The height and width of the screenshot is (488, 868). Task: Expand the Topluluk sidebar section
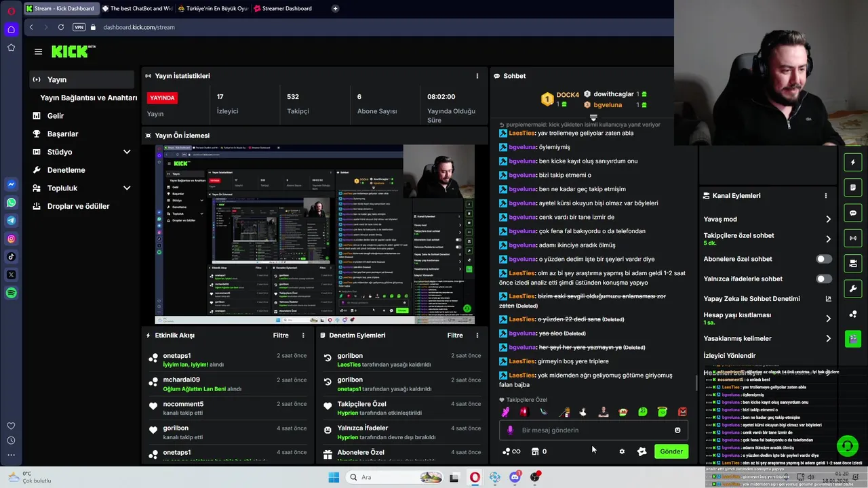127,188
